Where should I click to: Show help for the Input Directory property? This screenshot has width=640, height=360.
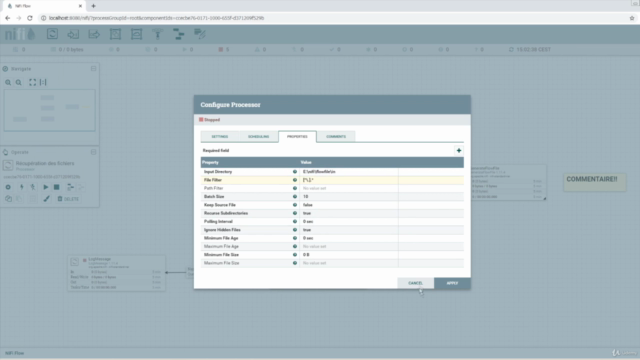tap(295, 172)
